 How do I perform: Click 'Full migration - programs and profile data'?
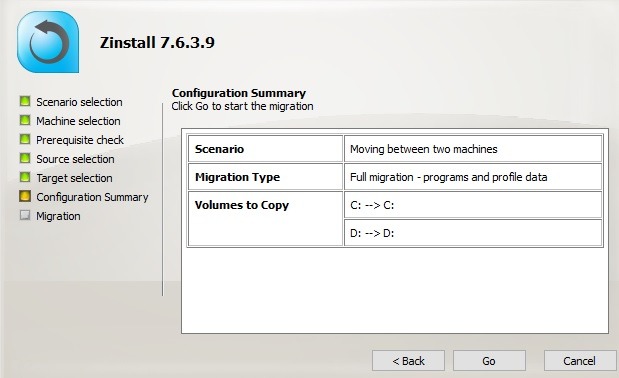473,177
